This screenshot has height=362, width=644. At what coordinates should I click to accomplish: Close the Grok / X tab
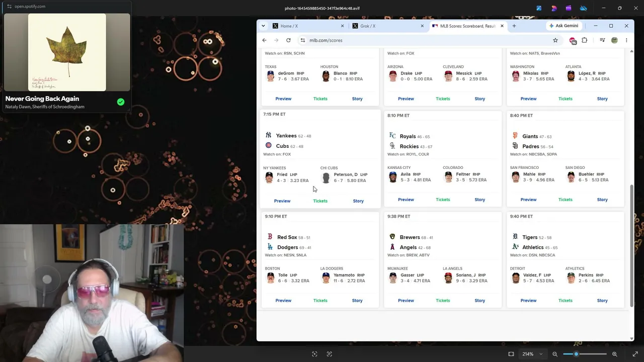click(x=422, y=26)
